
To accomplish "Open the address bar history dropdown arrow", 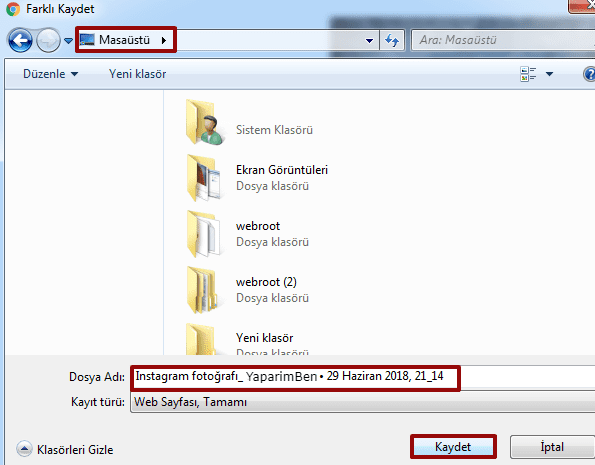I will click(369, 40).
